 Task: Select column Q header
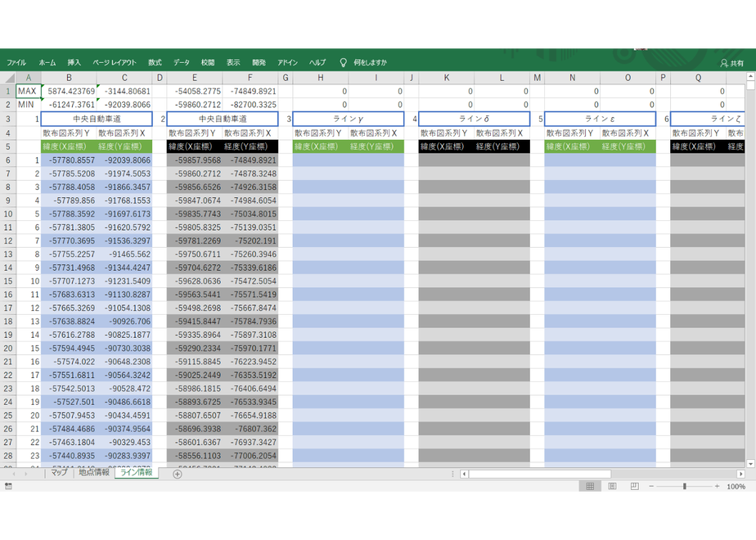point(698,78)
